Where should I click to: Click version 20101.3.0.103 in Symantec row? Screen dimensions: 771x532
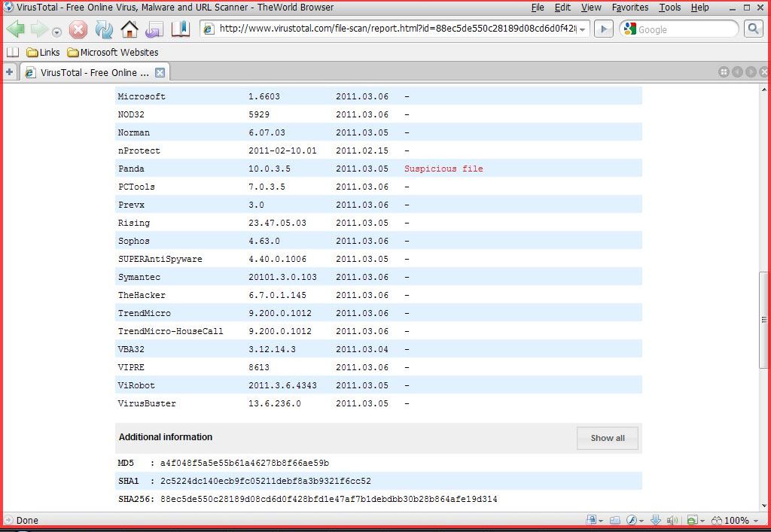click(282, 277)
